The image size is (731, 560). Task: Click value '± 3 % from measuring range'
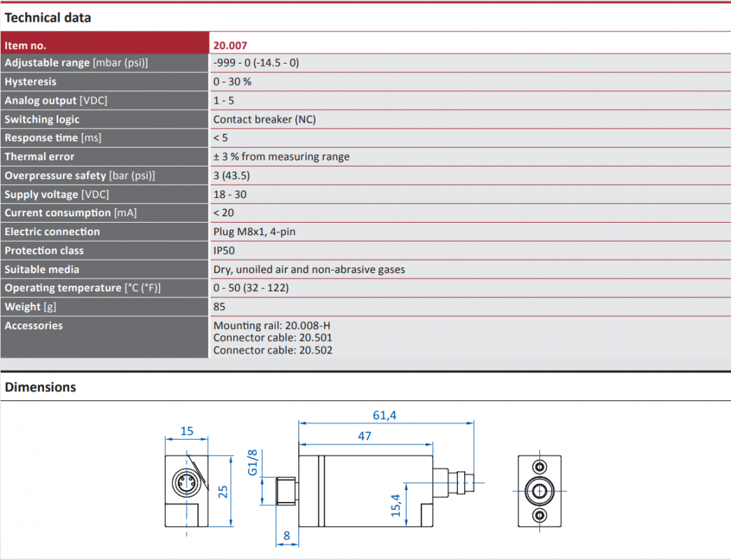click(x=281, y=157)
